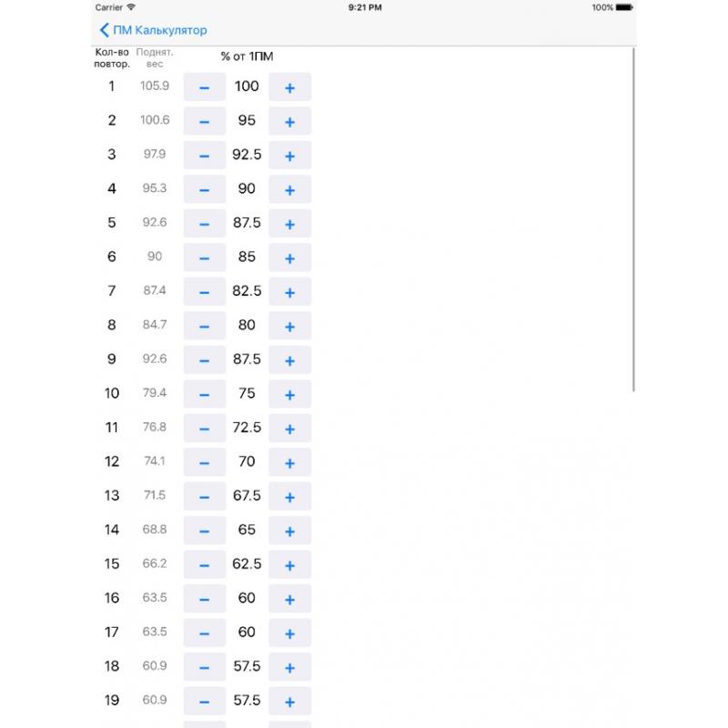Tap minus next to 75 percent
Viewport: 728px width, 728px height.
click(204, 394)
